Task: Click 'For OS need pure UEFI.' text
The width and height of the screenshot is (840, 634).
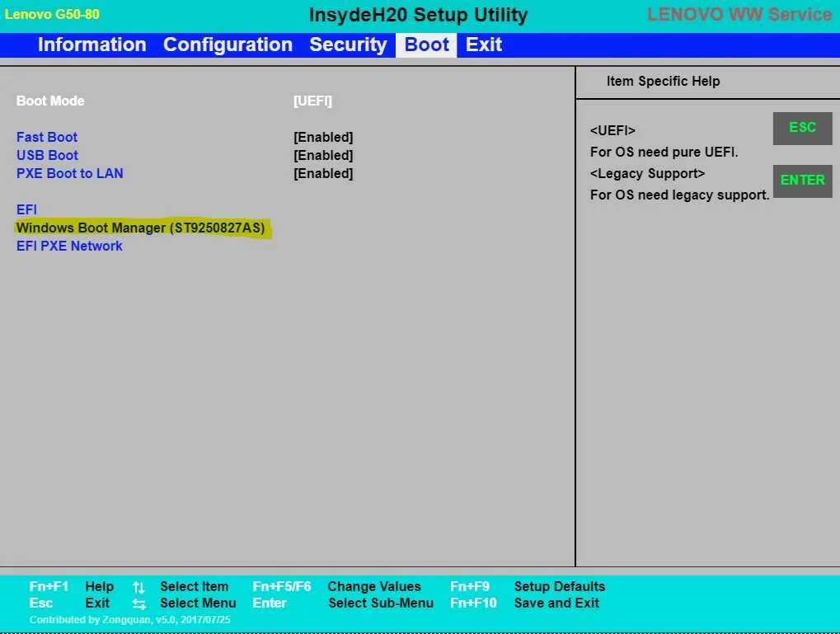Action: point(664,153)
